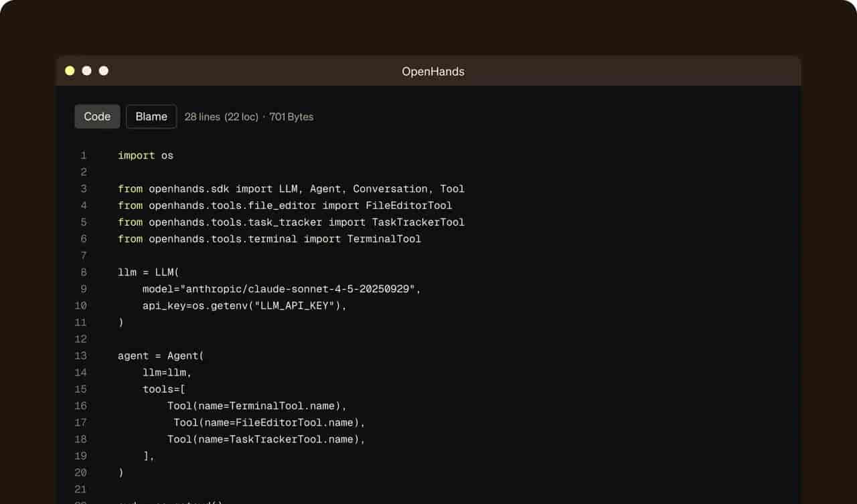Image resolution: width=857 pixels, height=504 pixels.
Task: Click the 'agent = Agent(' line
Action: pos(161,356)
